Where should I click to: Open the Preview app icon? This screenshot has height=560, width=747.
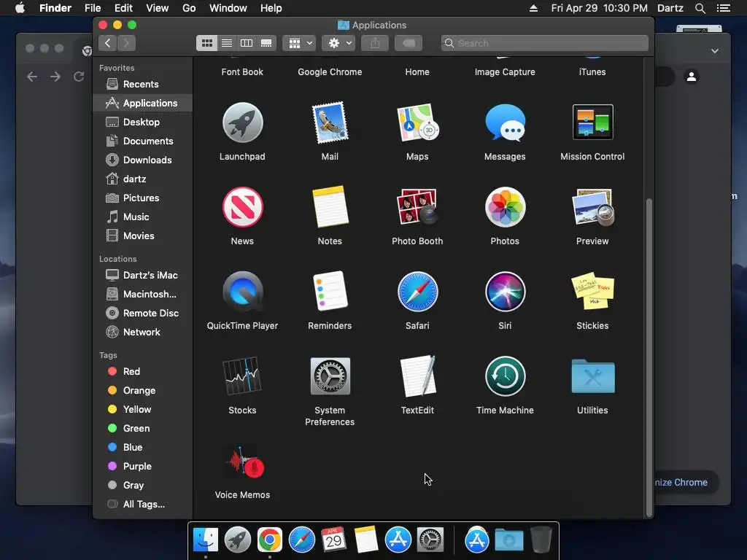click(592, 207)
